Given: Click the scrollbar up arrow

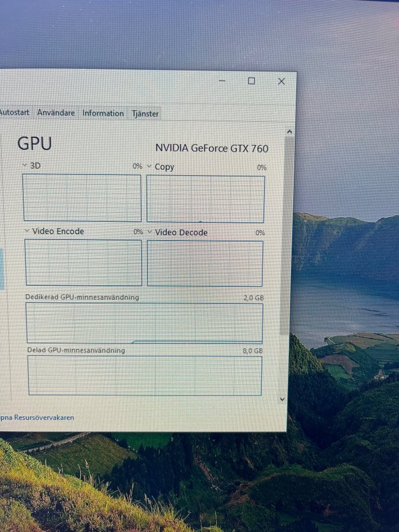Looking at the screenshot, I should [x=289, y=132].
